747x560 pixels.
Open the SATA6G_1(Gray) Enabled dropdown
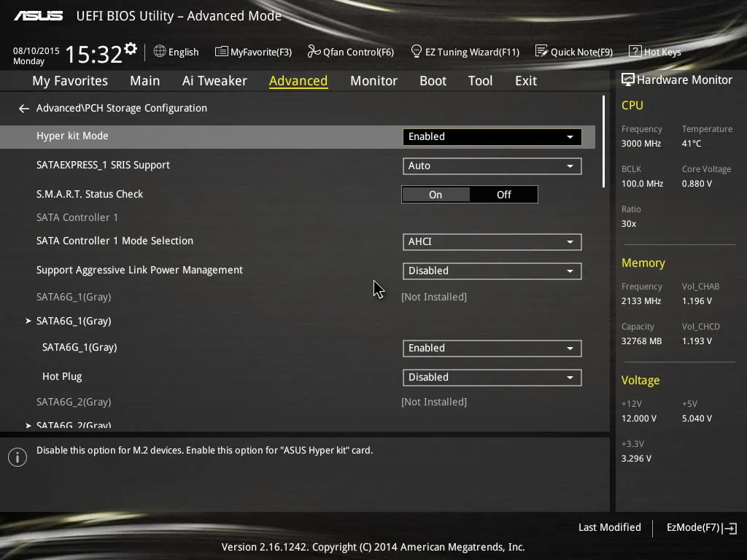click(x=492, y=348)
